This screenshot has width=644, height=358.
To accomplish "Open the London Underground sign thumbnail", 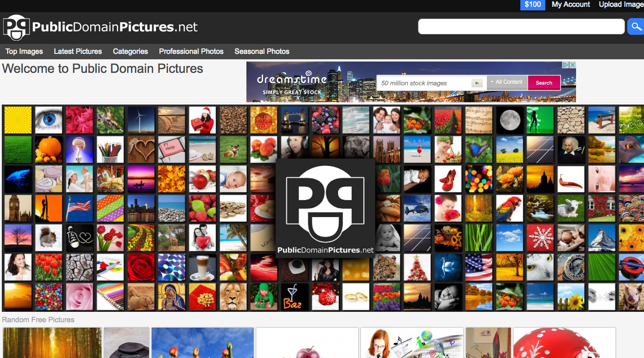I will tap(631, 267).
